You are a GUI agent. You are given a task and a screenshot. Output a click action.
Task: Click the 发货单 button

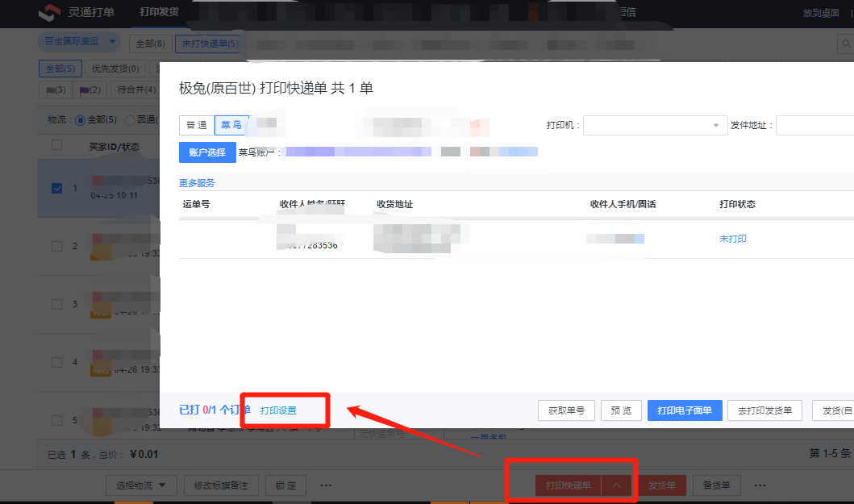point(662,485)
